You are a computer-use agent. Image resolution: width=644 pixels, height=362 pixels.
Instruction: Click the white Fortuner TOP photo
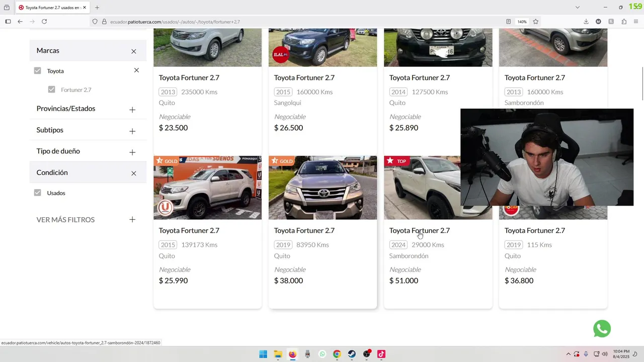[x=422, y=188]
